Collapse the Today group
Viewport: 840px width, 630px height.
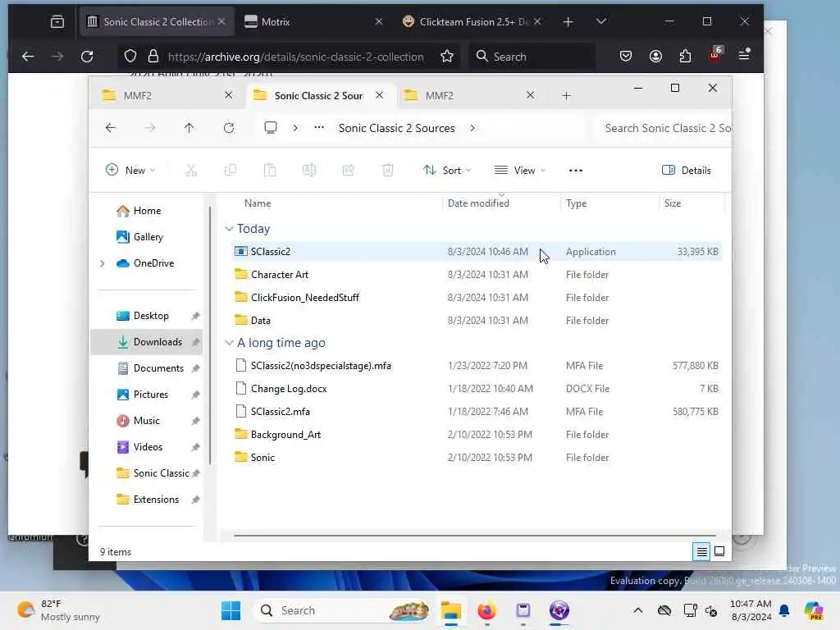point(230,229)
